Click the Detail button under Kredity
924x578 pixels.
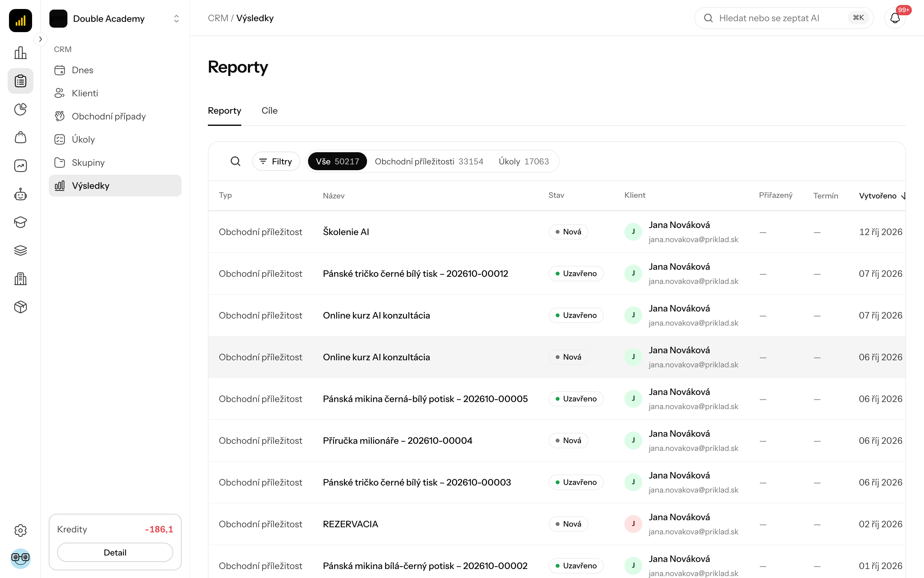[115, 552]
